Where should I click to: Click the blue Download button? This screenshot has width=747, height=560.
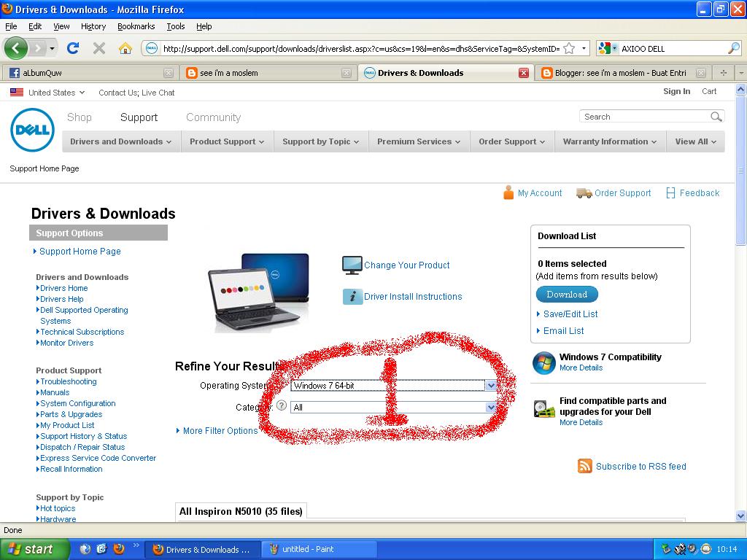[x=567, y=295]
